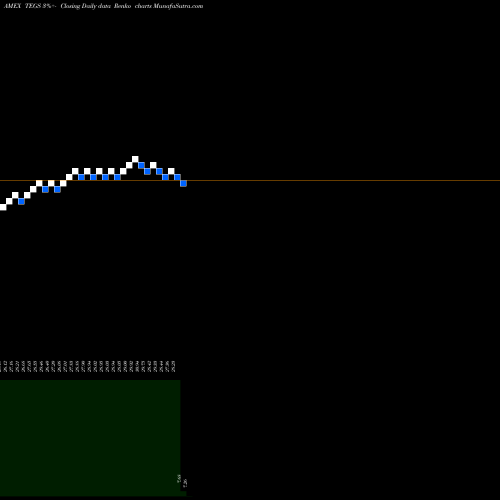
Task: Click the Renko chart title text
Action: coord(103,6)
